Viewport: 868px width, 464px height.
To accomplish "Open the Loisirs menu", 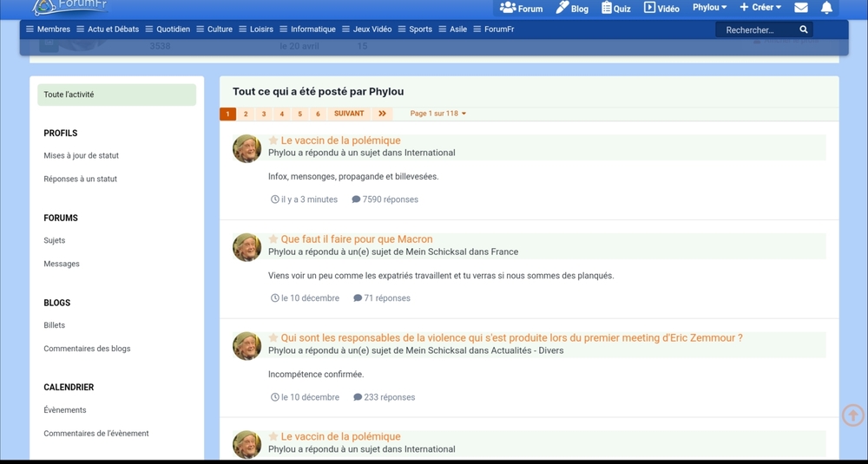I will [x=256, y=29].
